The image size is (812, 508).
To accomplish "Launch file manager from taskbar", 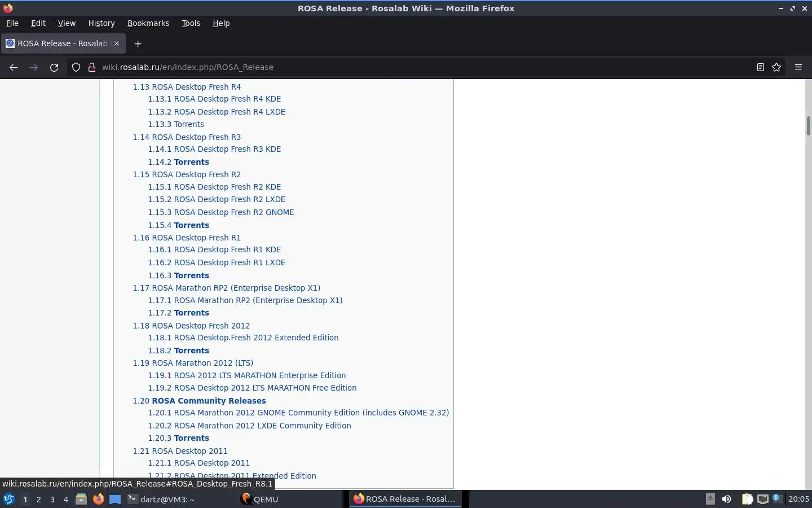I will (81, 499).
